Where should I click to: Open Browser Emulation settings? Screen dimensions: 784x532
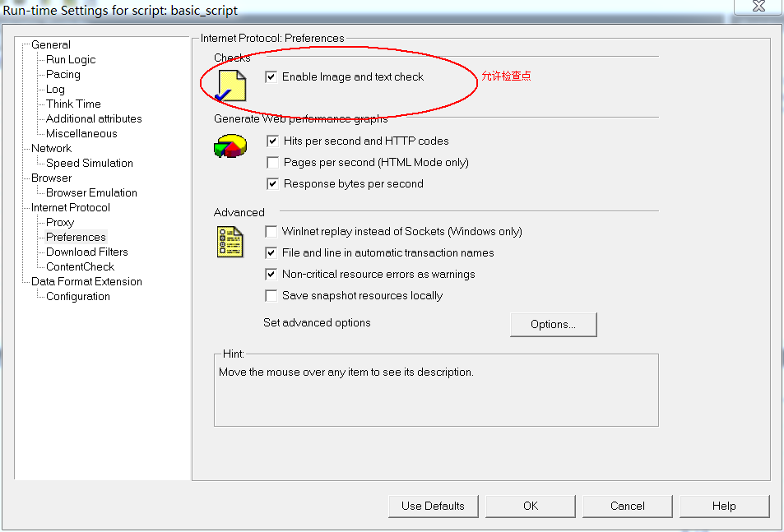[x=91, y=192]
